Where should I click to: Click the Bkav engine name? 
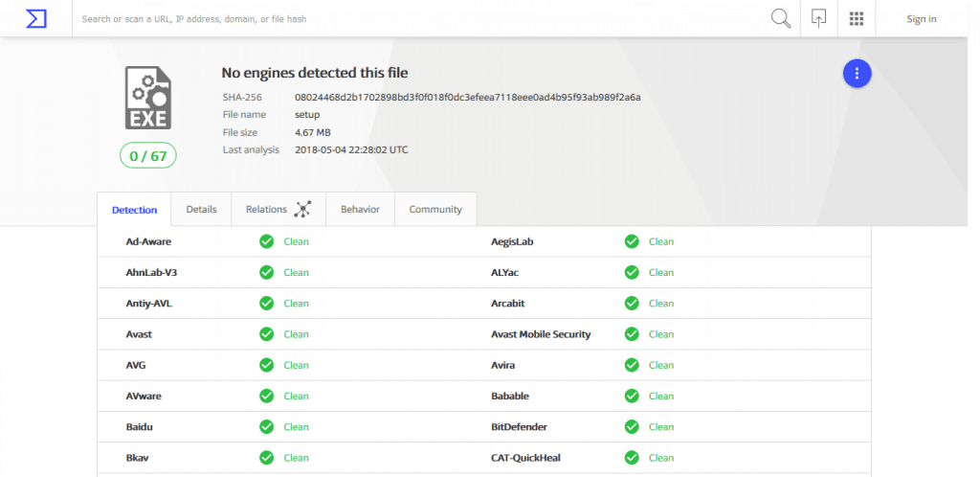[x=137, y=458]
